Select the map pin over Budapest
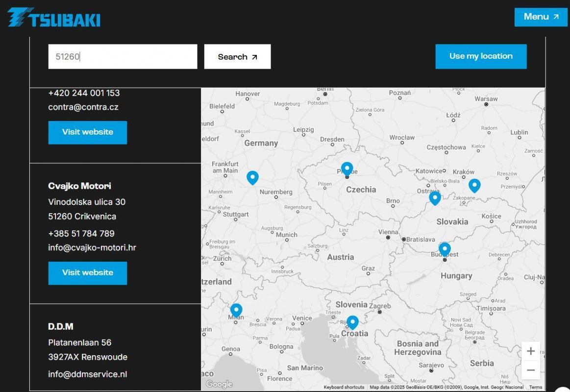This screenshot has height=392, width=570. pyautogui.click(x=445, y=249)
